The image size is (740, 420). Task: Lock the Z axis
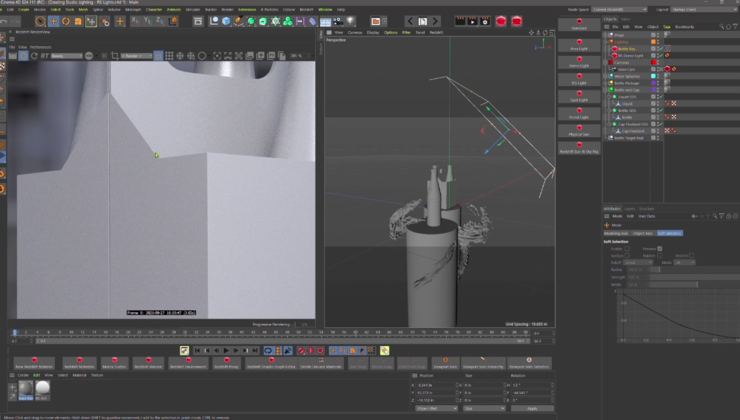[x=160, y=21]
